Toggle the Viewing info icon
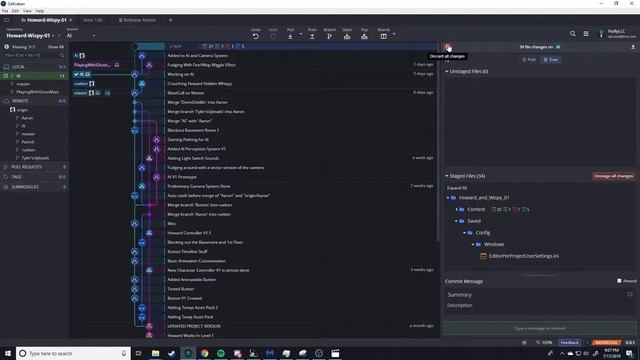This screenshot has width=640, height=360. click(7, 47)
